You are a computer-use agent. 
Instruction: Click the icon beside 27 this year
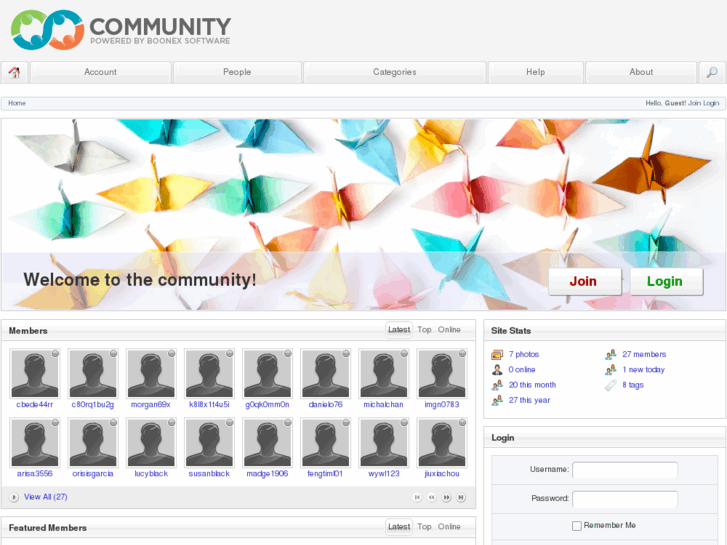point(497,400)
